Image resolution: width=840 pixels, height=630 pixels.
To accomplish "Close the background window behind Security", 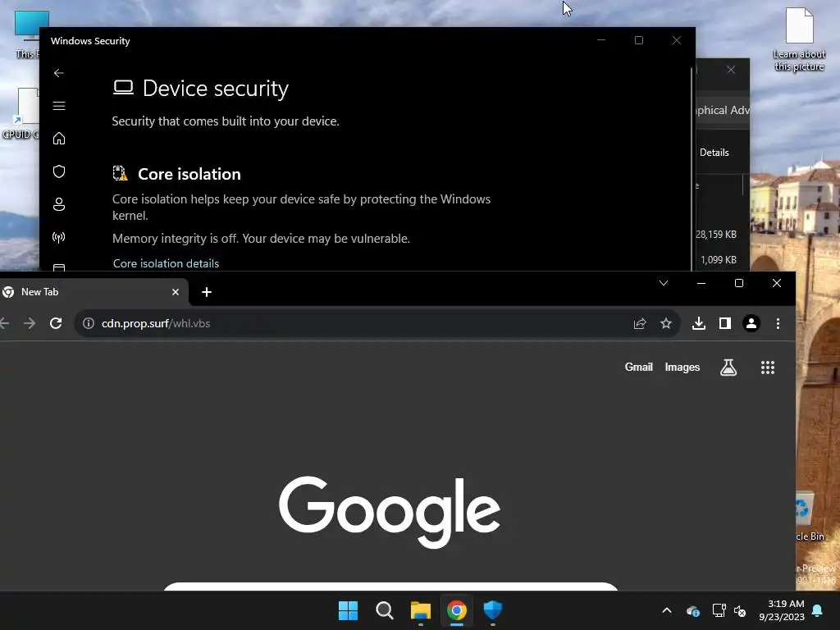I will (x=731, y=71).
